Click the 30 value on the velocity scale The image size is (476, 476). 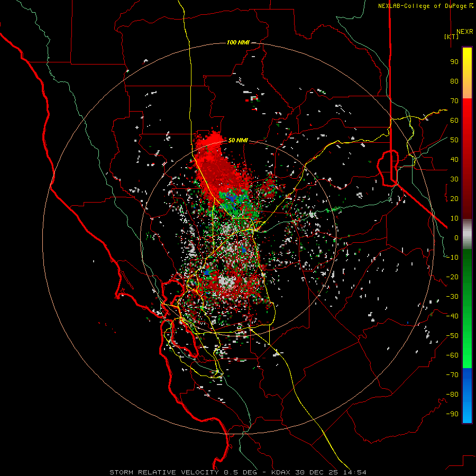(x=454, y=179)
